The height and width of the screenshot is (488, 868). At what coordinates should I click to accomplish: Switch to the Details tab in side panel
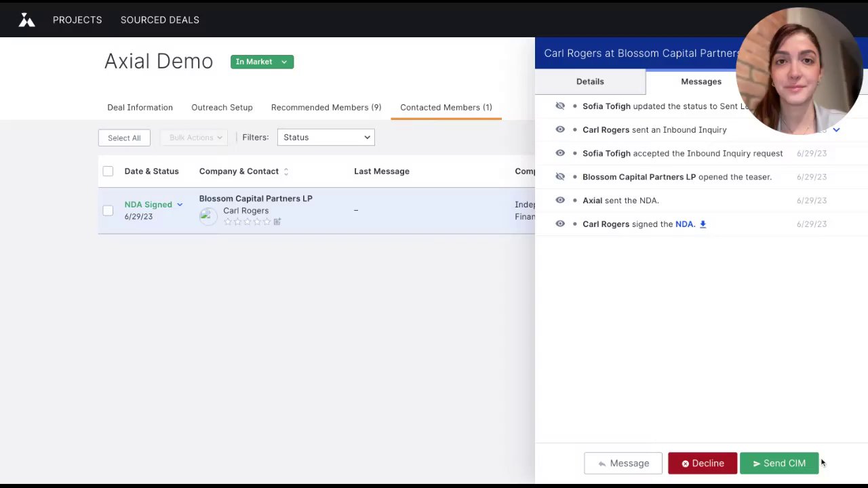590,81
